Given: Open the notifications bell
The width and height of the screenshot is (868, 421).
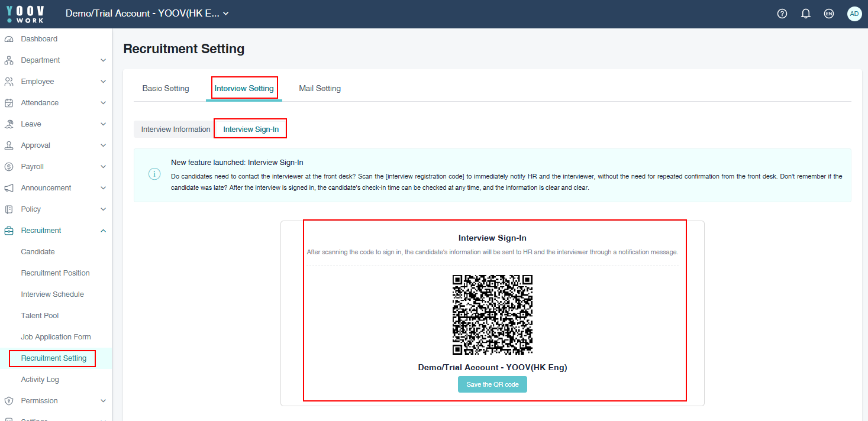Looking at the screenshot, I should (x=805, y=14).
